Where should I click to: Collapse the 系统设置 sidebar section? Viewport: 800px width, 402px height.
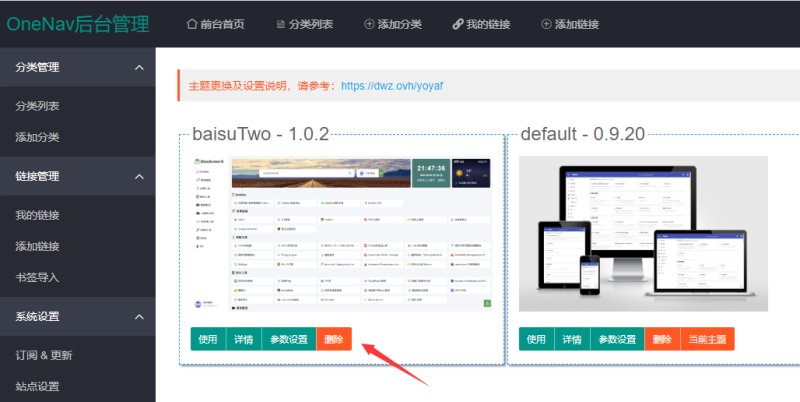pyautogui.click(x=139, y=317)
